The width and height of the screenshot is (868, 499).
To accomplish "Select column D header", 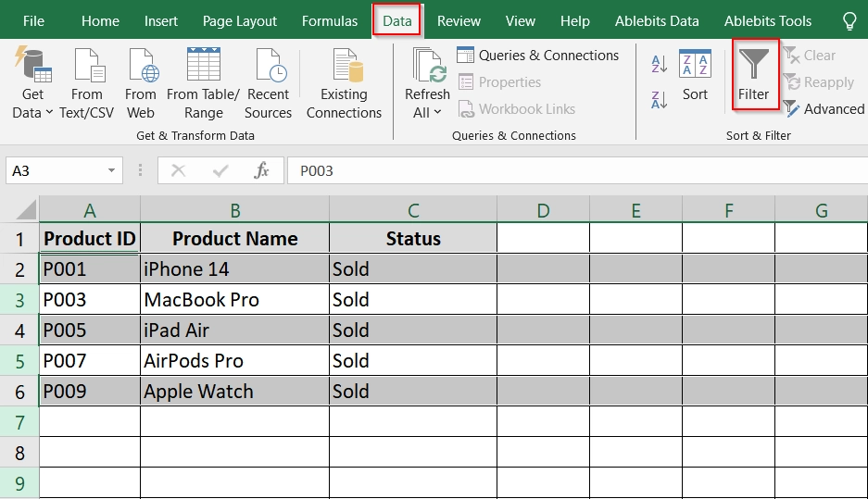I will tap(543, 210).
